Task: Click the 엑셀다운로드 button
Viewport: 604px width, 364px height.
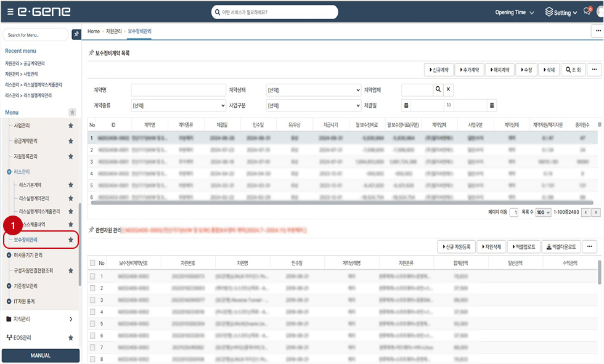Action: click(560, 247)
